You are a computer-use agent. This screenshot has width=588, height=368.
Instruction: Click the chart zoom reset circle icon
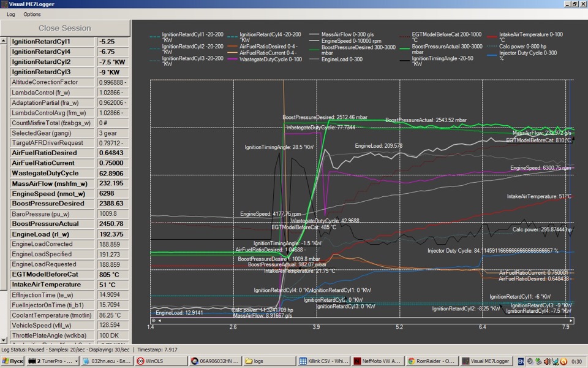point(153,321)
